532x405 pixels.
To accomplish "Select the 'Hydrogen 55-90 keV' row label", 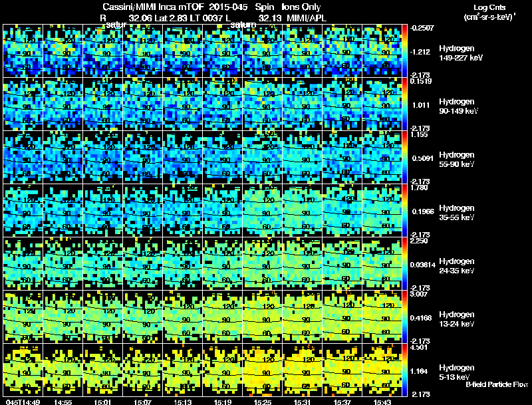I will click(x=457, y=160).
